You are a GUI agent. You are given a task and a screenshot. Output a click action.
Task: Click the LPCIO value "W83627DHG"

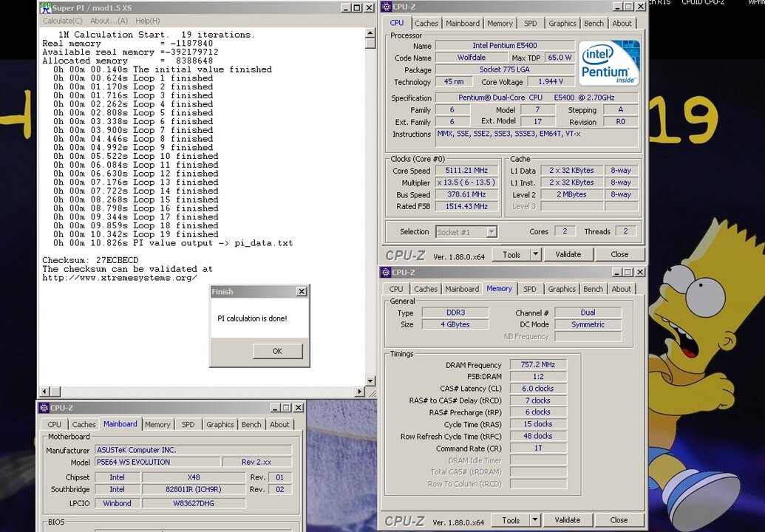(193, 503)
